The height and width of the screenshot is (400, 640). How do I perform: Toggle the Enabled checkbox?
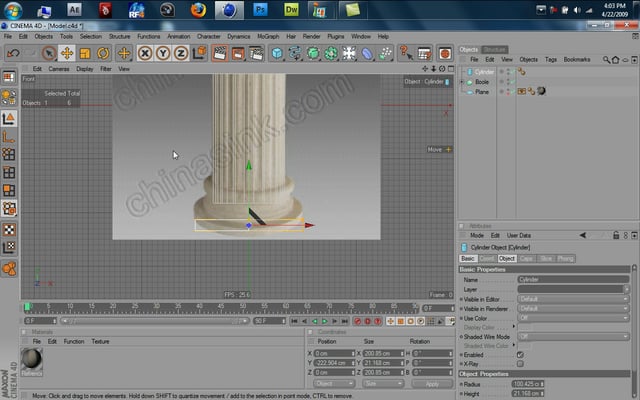[x=520, y=355]
